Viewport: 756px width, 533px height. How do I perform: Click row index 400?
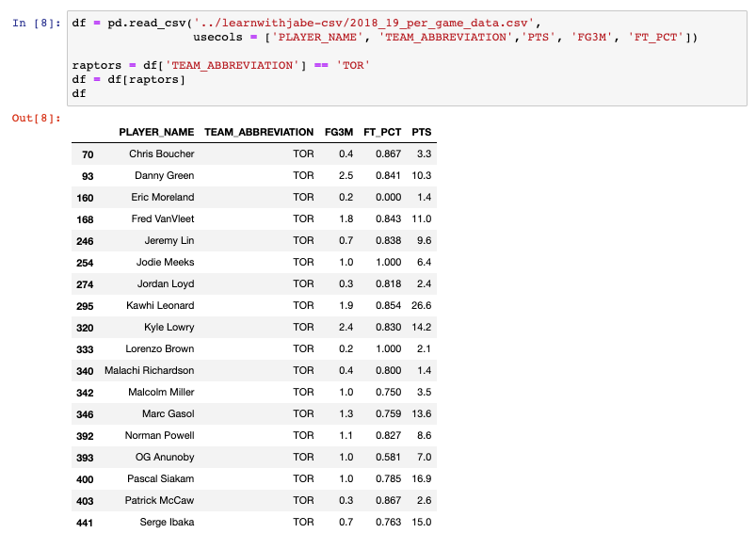[85, 480]
